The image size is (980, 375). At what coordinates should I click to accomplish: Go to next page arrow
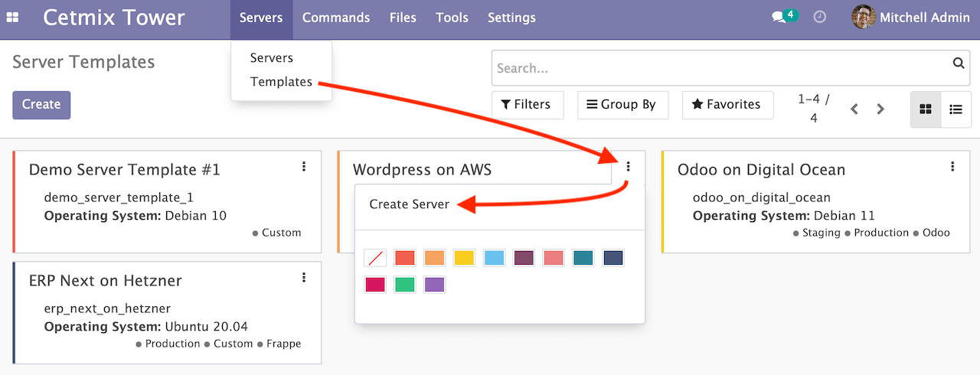point(880,109)
